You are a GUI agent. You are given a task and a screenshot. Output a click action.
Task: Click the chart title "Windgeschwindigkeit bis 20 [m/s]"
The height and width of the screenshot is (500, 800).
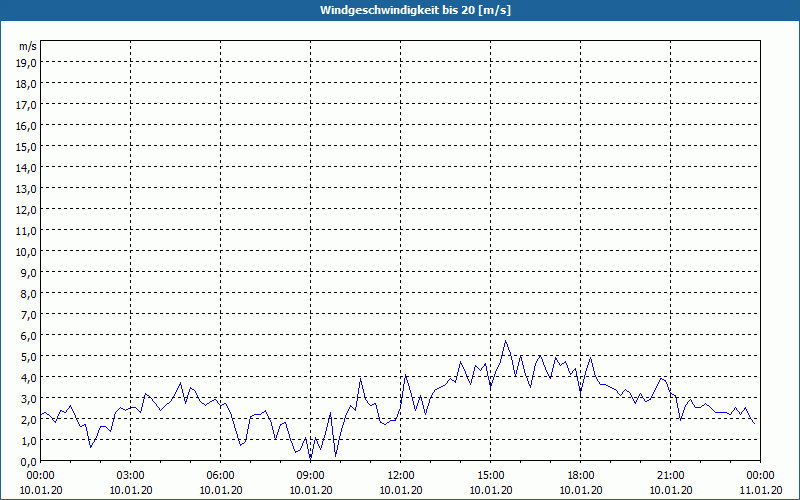(x=415, y=10)
